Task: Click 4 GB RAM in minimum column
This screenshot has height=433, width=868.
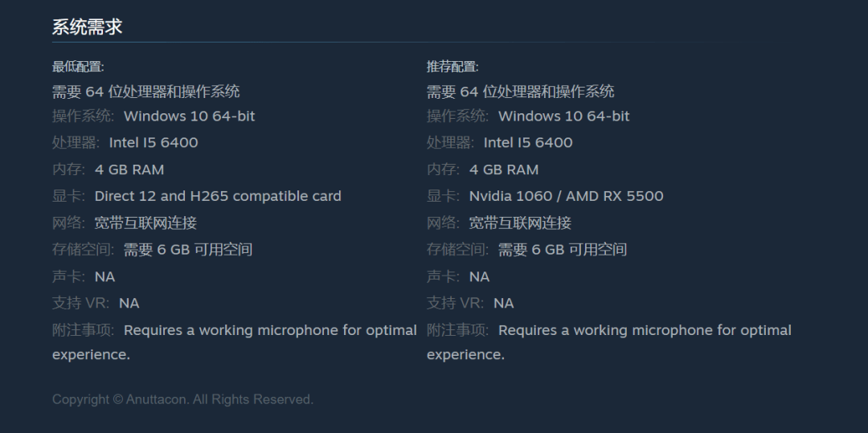Action: click(x=129, y=170)
